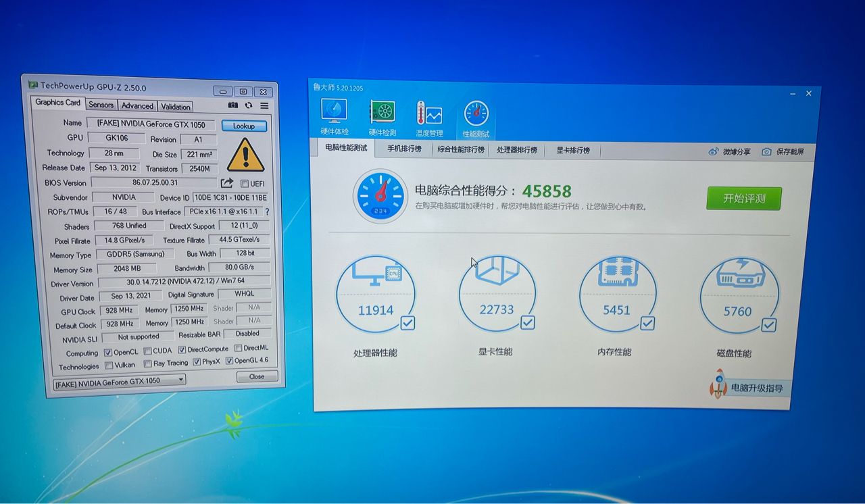The height and width of the screenshot is (504, 865).
Task: Click the processor performance circle 11914
Action: click(376, 295)
